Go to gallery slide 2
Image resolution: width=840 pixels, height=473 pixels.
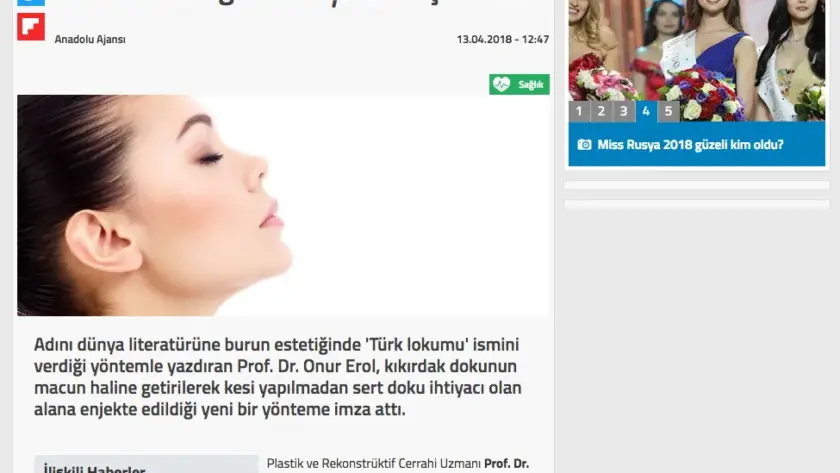[x=601, y=111]
